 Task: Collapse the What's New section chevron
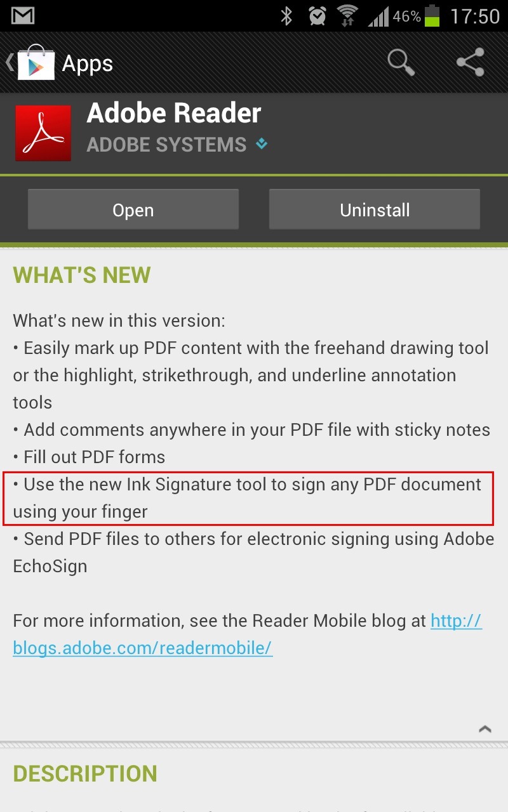point(485,729)
